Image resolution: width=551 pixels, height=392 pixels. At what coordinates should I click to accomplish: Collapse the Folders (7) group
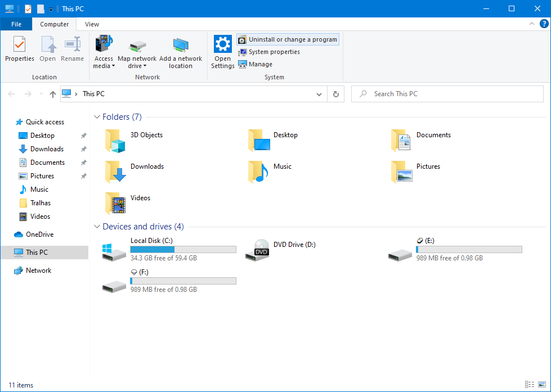[96, 117]
